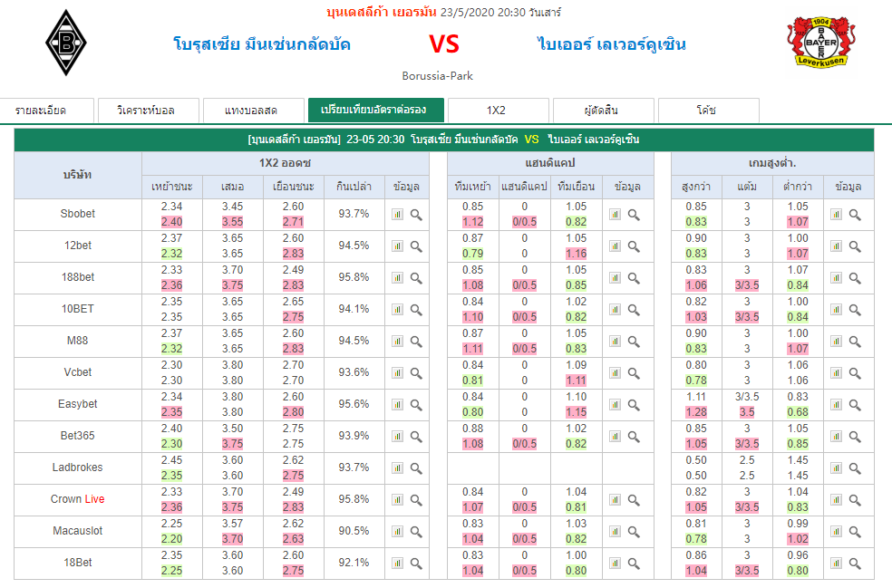Click Easybet payout 95.6% cell

click(354, 404)
